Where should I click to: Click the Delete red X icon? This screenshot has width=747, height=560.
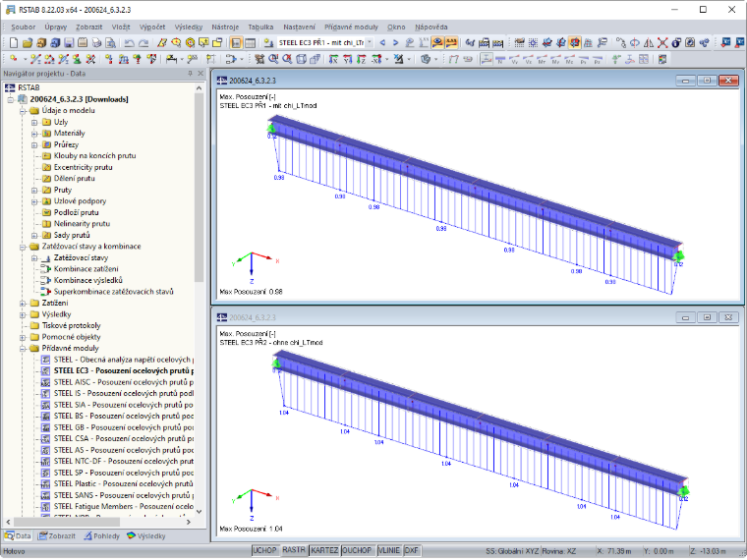tap(662, 43)
